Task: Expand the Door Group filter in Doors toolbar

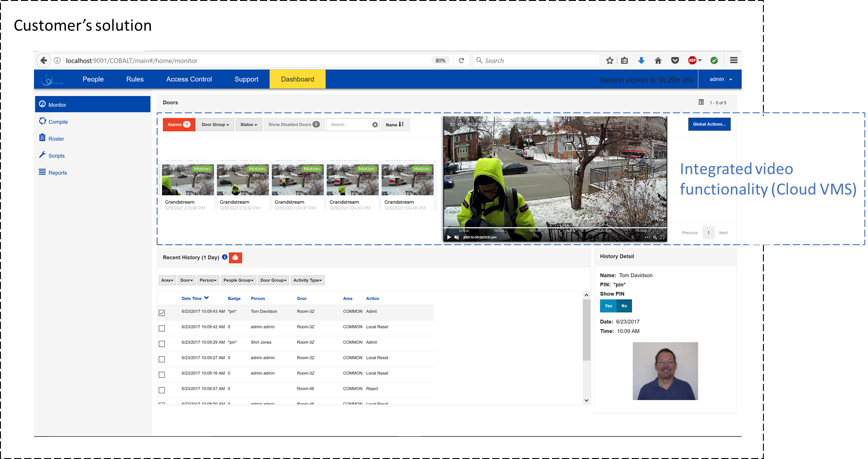Action: coord(215,125)
